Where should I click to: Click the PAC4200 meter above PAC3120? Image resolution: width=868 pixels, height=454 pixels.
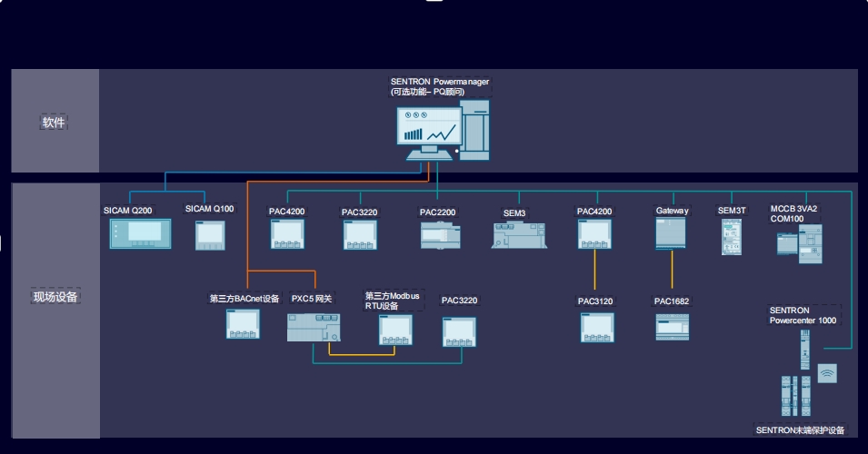click(594, 234)
